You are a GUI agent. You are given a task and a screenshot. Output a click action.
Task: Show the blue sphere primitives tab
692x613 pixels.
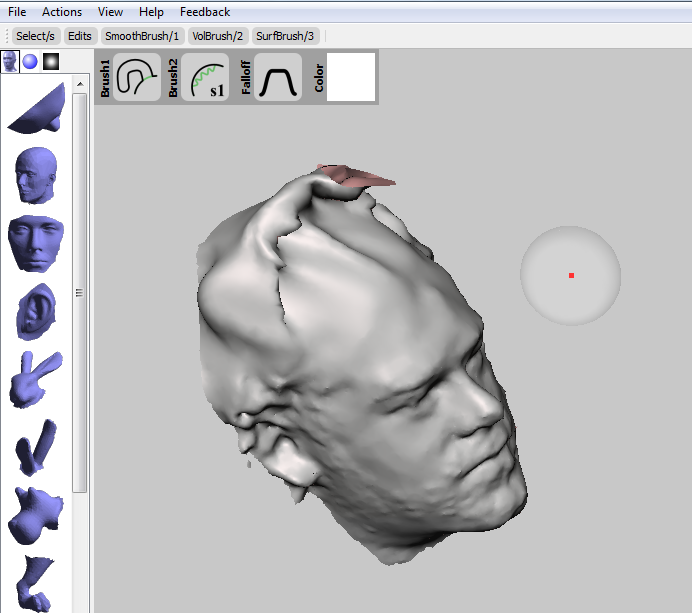[30, 61]
